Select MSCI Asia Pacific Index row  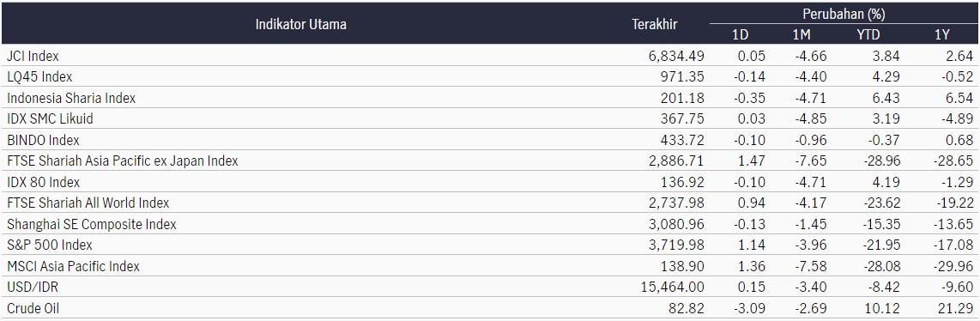click(x=490, y=267)
